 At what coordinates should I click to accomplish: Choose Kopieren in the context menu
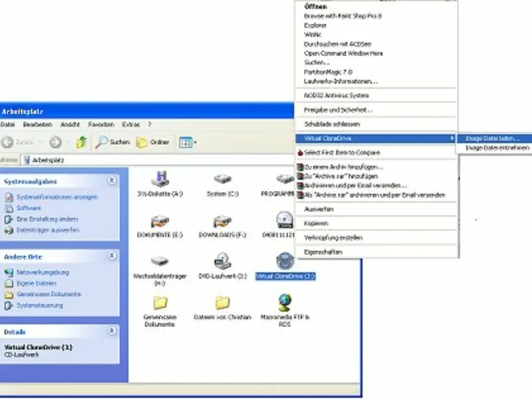click(376, 223)
